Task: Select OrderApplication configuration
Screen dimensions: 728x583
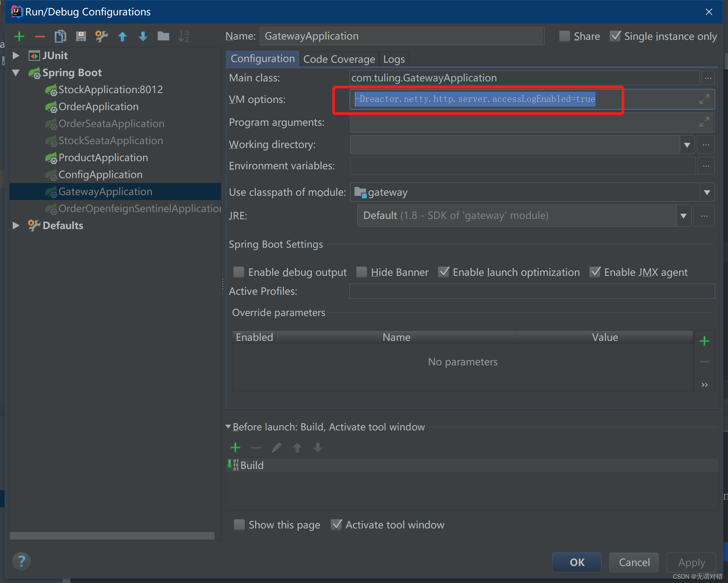Action: click(x=98, y=107)
